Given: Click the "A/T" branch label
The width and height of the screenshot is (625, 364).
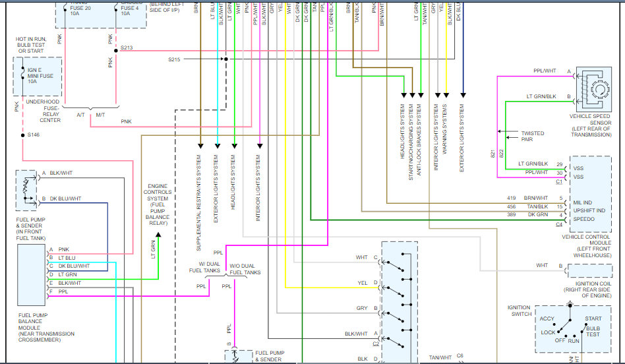Looking at the screenshot, I should (x=80, y=115).
